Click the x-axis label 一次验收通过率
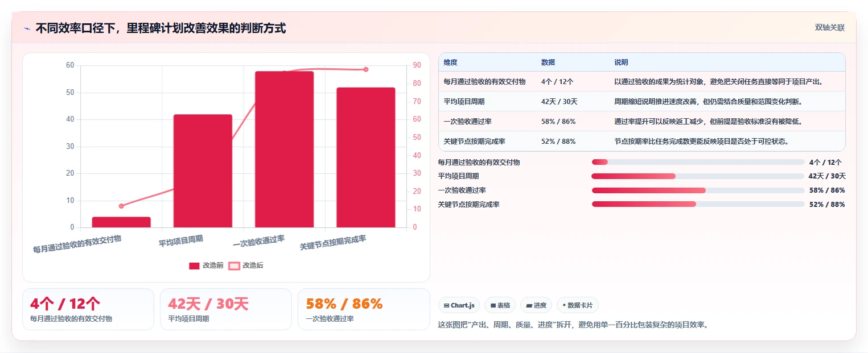Image resolution: width=868 pixels, height=353 pixels. click(x=259, y=241)
